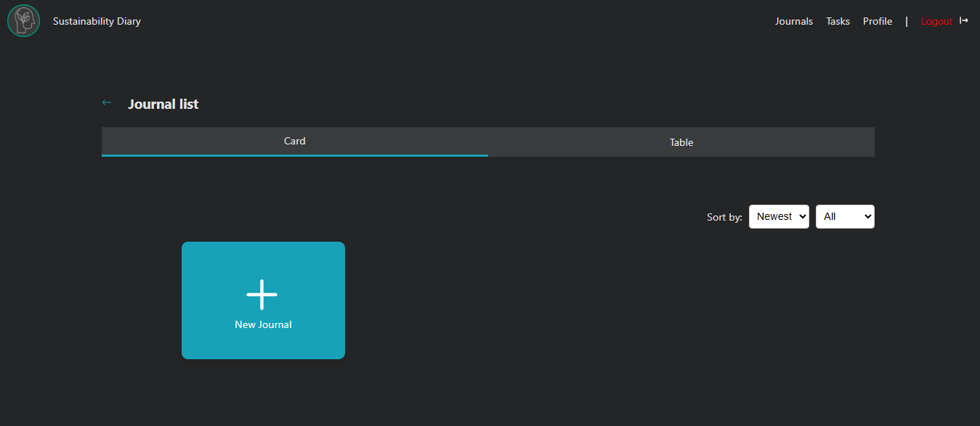Click the Sort by label
Image resolution: width=980 pixels, height=426 pixels.
point(724,217)
